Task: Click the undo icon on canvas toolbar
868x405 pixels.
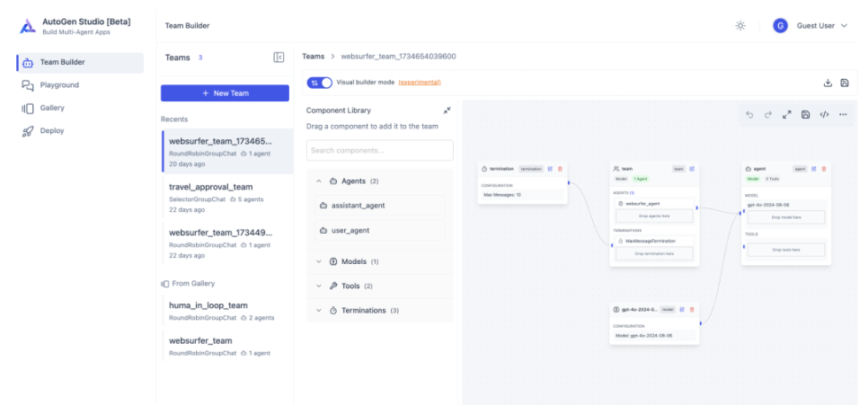Action: 749,115
